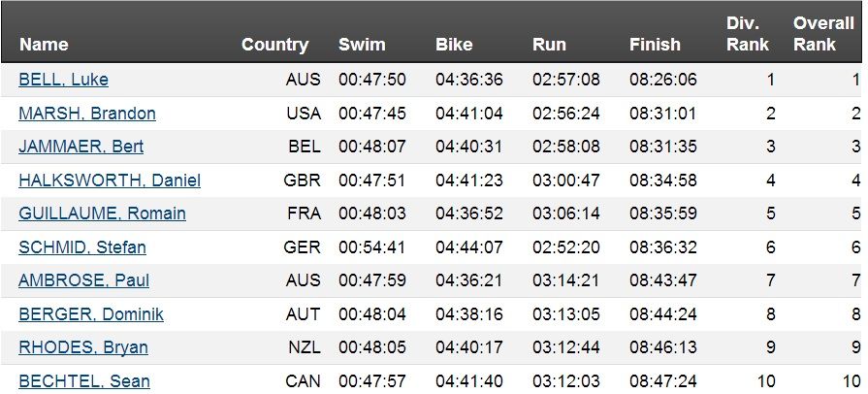This screenshot has height=394, width=868.
Task: Open the BELL, Luke athlete link
Action: [x=63, y=80]
